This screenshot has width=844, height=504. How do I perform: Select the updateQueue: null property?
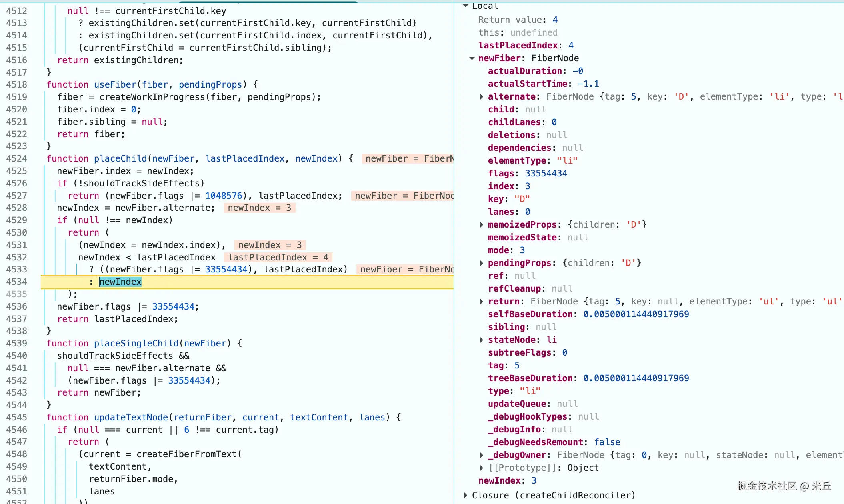[533, 404]
